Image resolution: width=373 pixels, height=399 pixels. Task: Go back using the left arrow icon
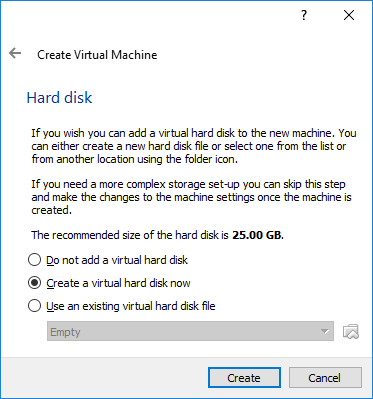(x=15, y=53)
